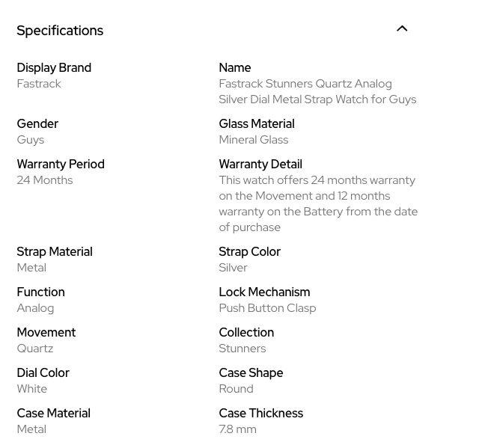Click the Strap Material label
The width and height of the screenshot is (485, 448).
[55, 252]
